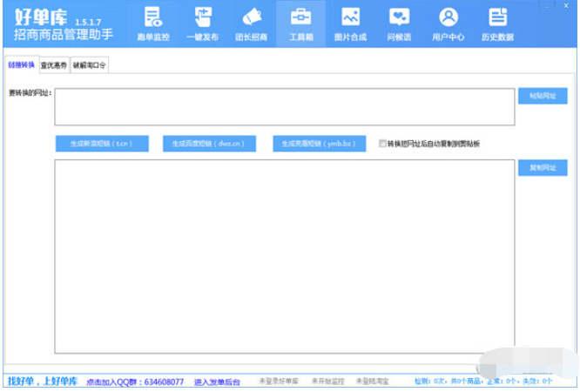
Task: Click the 粘贴网址 paste button
Action: point(543,96)
